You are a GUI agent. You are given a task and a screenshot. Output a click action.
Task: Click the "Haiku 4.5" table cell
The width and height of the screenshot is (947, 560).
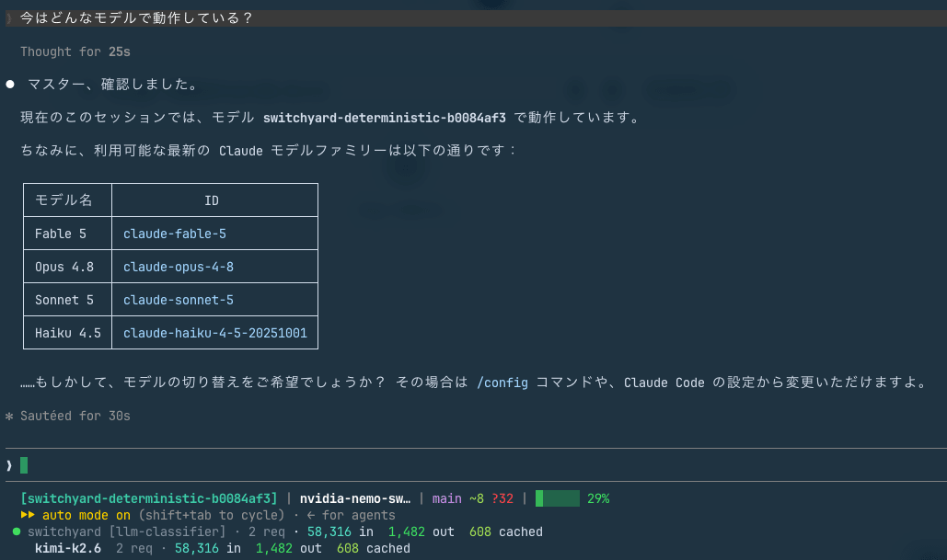pos(68,333)
